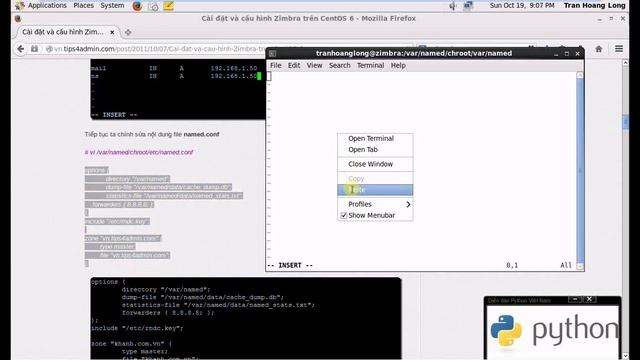Minimize the Python popup window
This screenshot has height=360, width=640.
click(575, 299)
